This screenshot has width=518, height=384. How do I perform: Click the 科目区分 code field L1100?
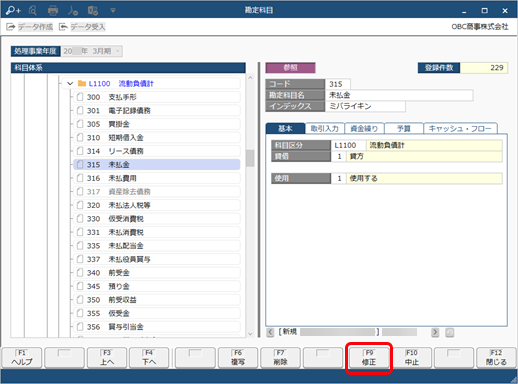(x=348, y=145)
